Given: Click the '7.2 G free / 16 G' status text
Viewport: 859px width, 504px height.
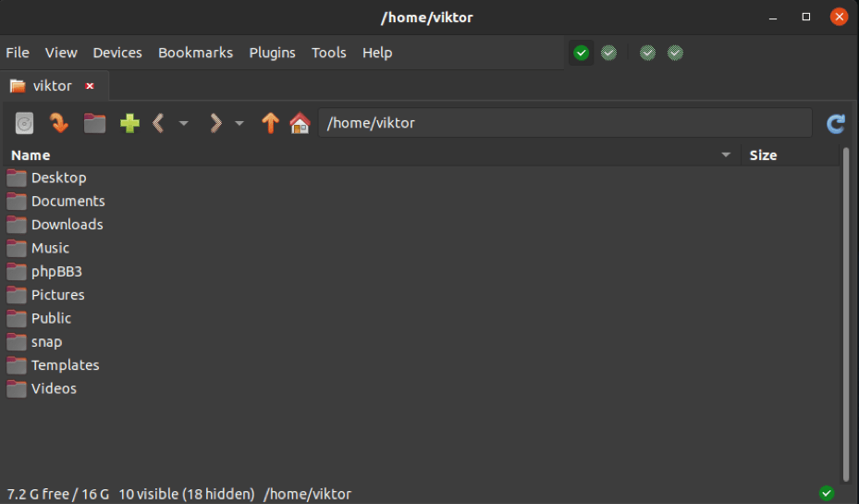Looking at the screenshot, I should click(x=57, y=494).
